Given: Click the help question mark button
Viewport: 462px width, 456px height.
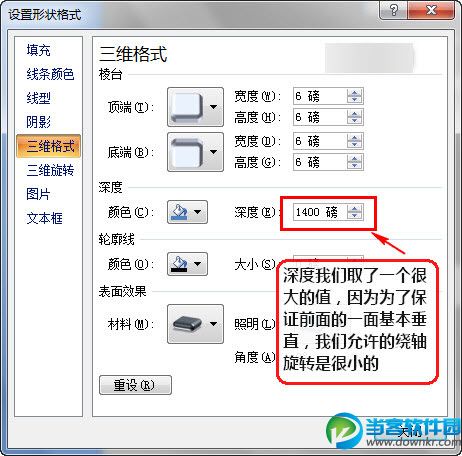Looking at the screenshot, I should point(394,10).
